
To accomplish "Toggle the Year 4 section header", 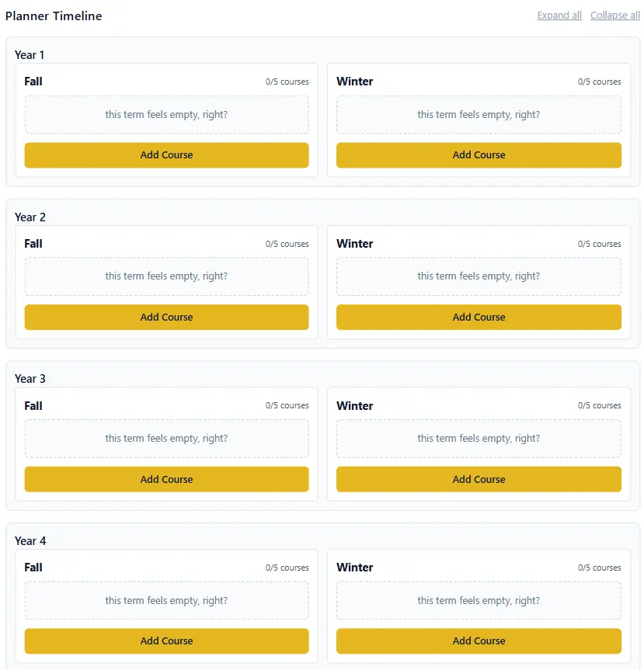I will (x=30, y=541).
